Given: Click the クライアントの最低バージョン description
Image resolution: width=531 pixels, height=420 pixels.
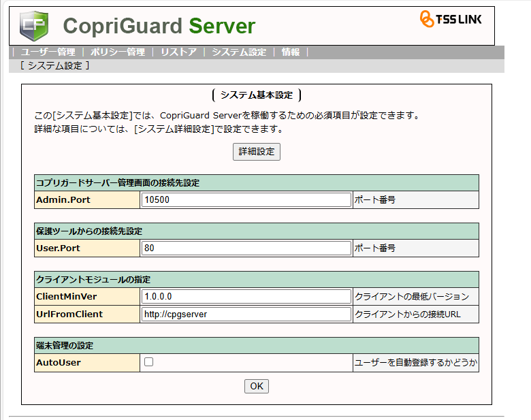Looking at the screenshot, I should click(412, 297).
